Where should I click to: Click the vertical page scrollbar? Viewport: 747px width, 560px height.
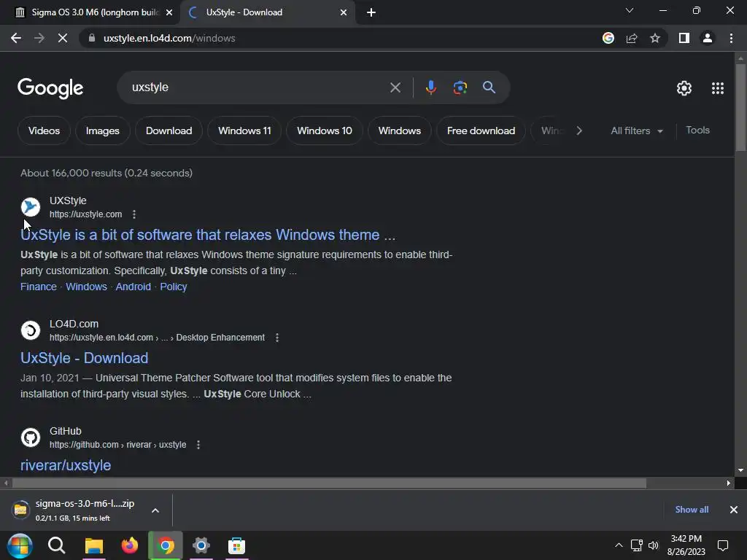[740, 108]
